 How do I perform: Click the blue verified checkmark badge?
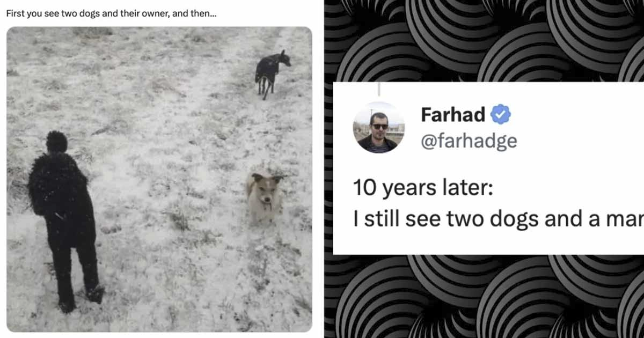tap(501, 114)
